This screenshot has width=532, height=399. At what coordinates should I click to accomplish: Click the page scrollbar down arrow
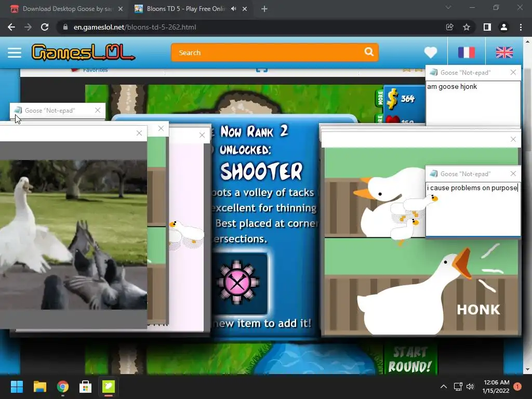(528, 369)
